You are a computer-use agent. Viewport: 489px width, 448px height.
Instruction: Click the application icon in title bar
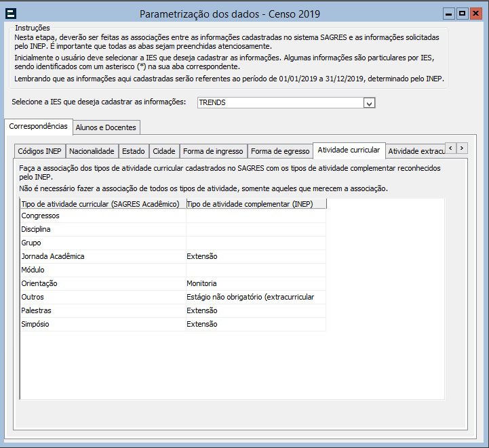pos(12,14)
